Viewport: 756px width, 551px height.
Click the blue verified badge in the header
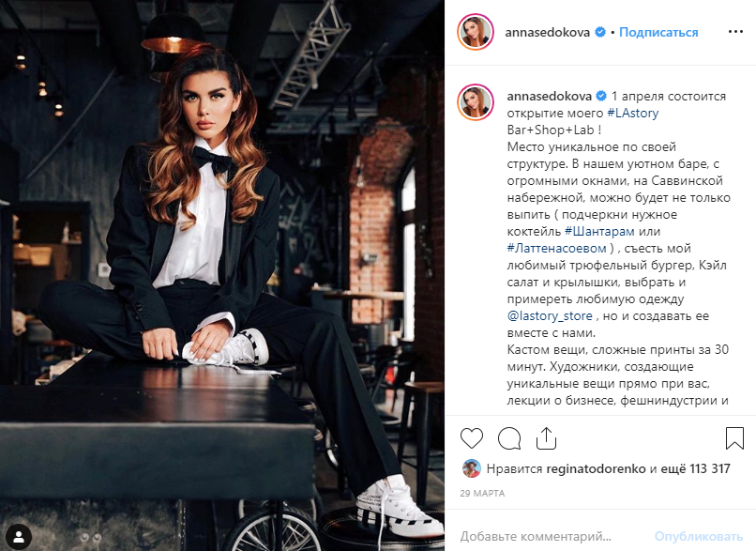pos(600,32)
